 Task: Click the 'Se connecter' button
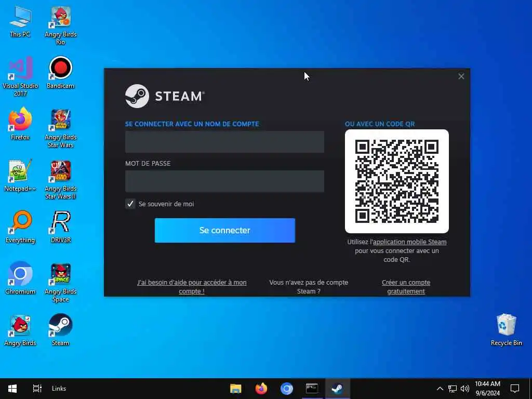pos(224,230)
